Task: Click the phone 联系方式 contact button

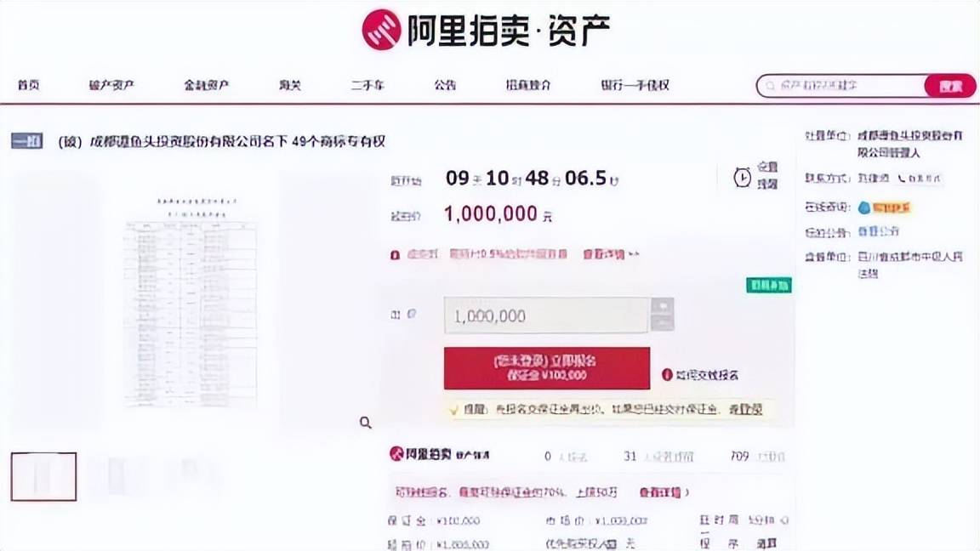Action: pyautogui.click(x=920, y=178)
